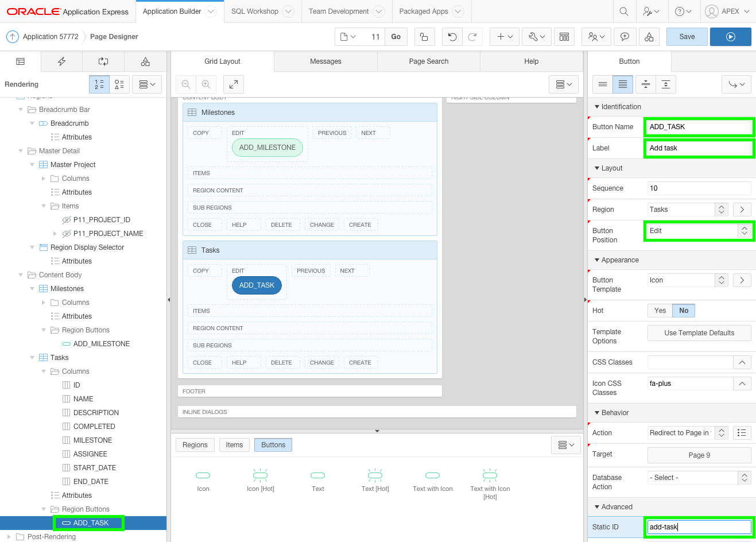The width and height of the screenshot is (756, 542).
Task: Click Use Template Defaults button
Action: 699,332
